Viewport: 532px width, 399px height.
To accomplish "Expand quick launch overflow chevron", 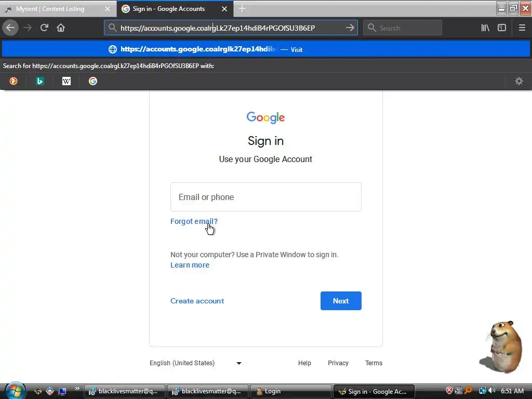I will click(x=77, y=389).
